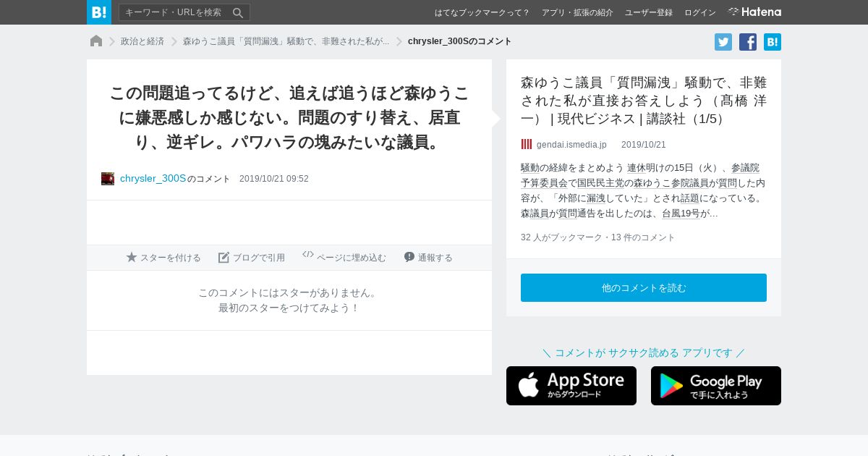Click 他のコメントを読む button
Screen dimensions: 868x456
pos(644,287)
